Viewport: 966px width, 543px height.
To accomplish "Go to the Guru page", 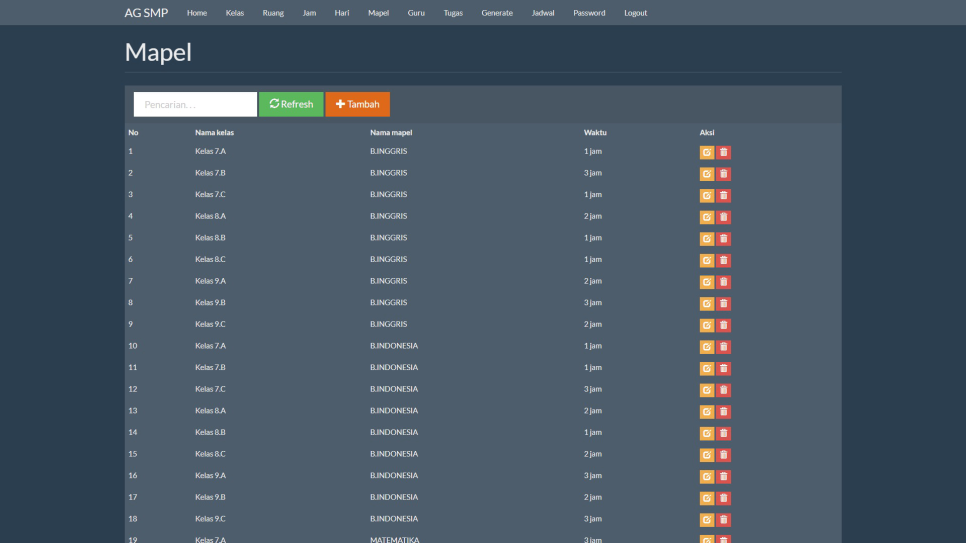I will pos(416,13).
